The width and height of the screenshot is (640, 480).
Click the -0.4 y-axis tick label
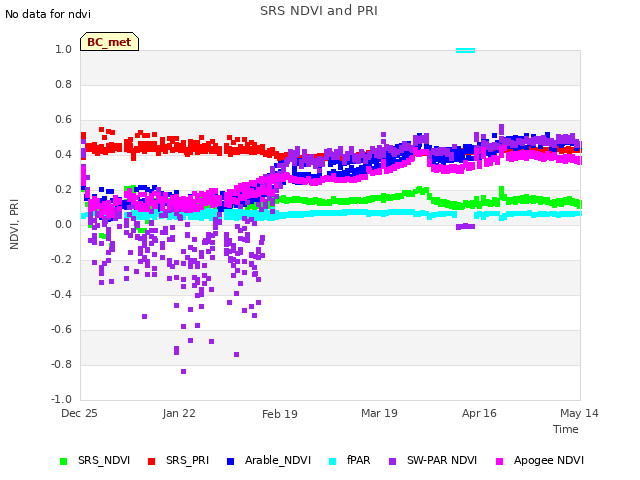61,294
